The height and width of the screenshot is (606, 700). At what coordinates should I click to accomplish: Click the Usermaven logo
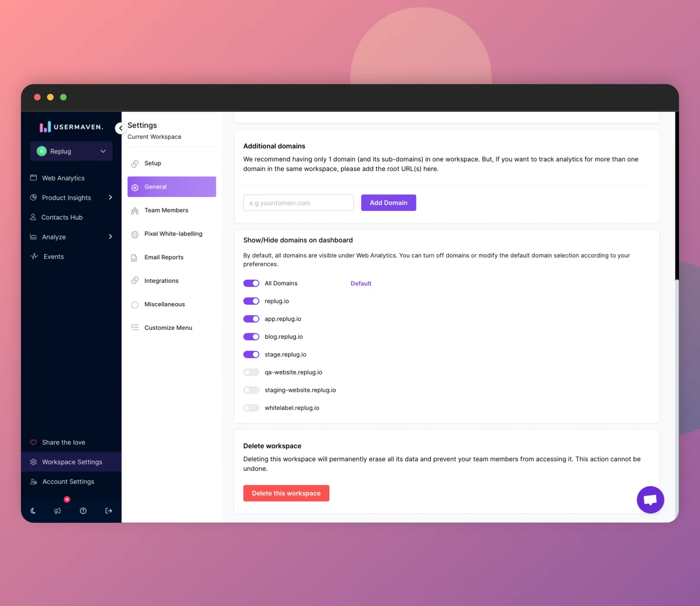click(x=71, y=127)
